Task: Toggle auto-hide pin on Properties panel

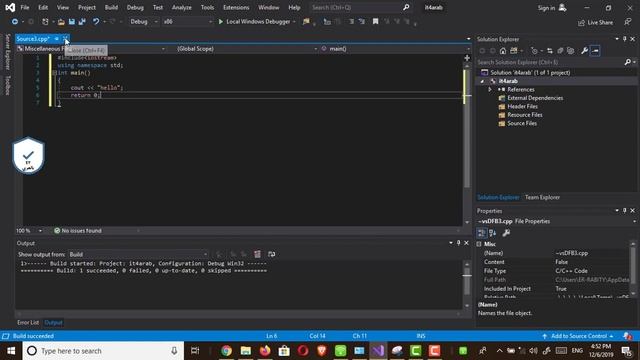Action: pyautogui.click(x=624, y=211)
